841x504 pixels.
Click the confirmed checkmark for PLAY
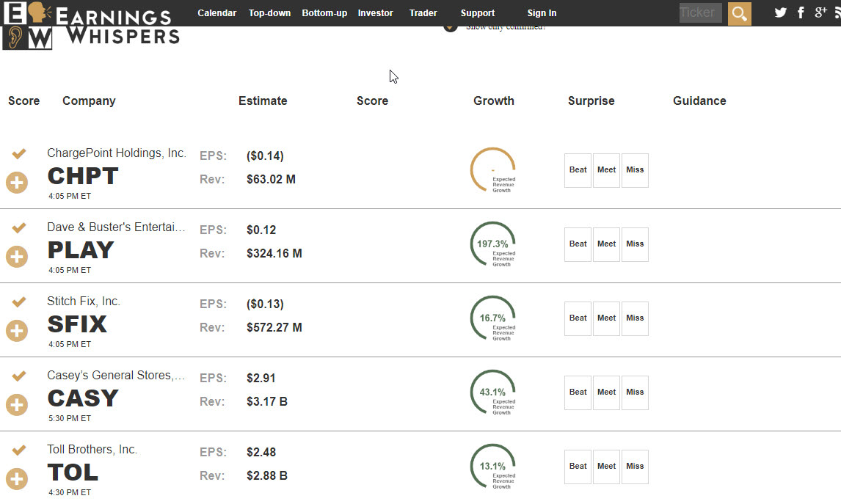pyautogui.click(x=19, y=228)
